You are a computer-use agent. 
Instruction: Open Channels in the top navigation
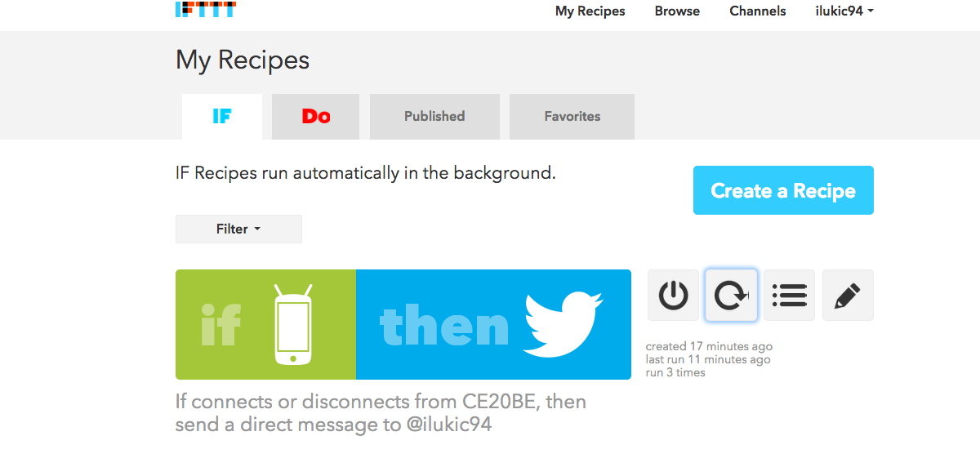(758, 11)
